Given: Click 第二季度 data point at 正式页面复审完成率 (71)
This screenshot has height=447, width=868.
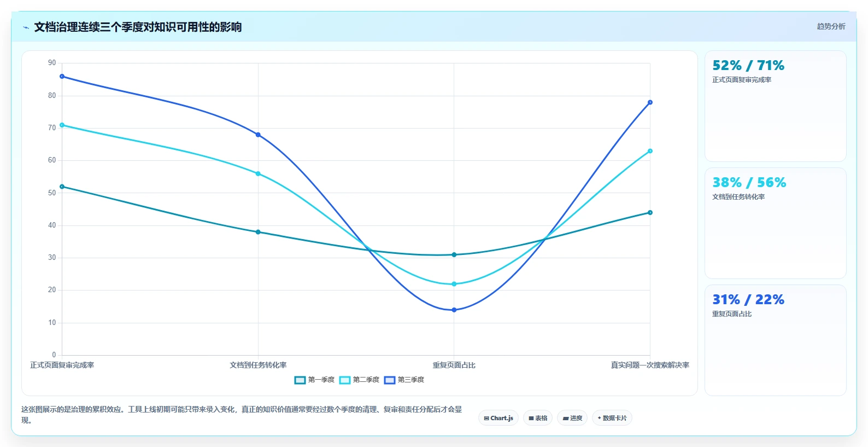Looking at the screenshot, I should [62, 125].
